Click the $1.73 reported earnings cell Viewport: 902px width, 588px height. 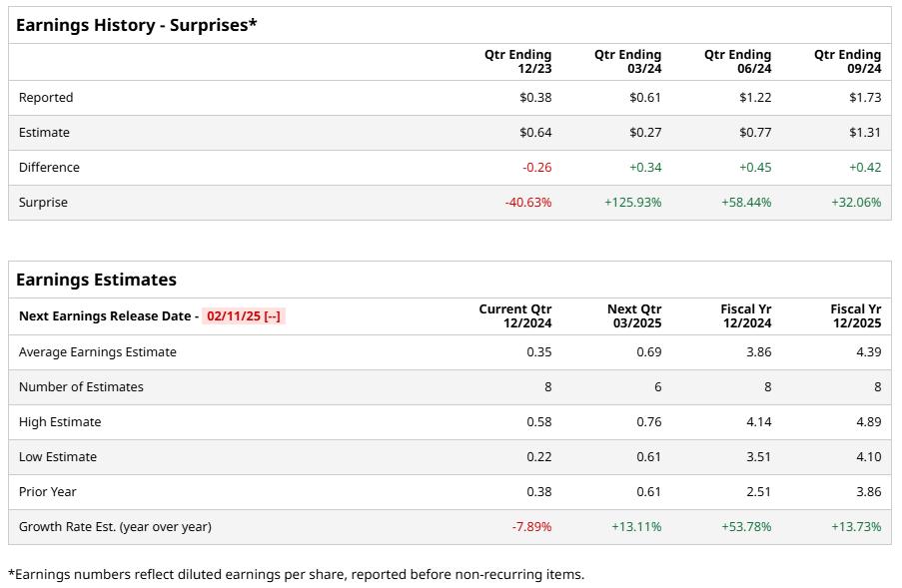click(x=865, y=98)
